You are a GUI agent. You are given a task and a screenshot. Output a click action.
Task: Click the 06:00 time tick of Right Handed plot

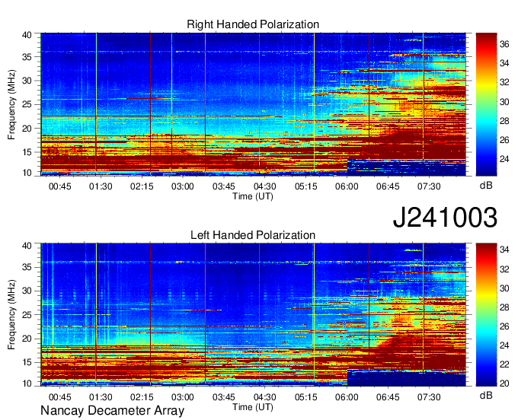coord(347,186)
